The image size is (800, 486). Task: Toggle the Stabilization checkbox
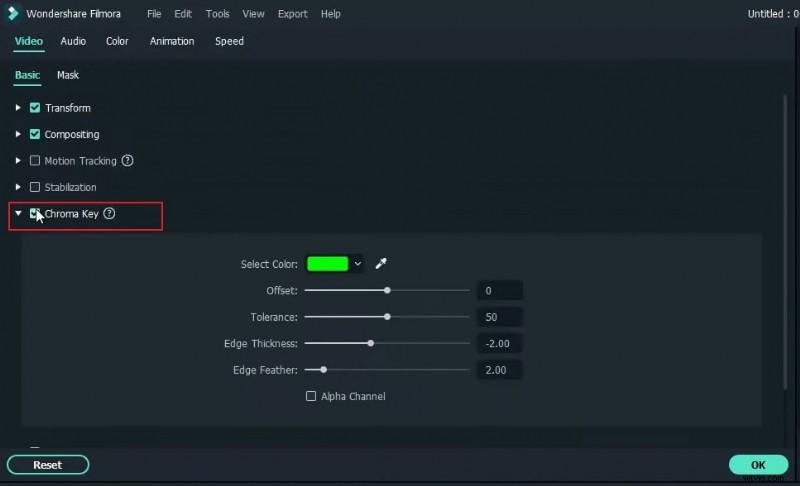(x=35, y=187)
